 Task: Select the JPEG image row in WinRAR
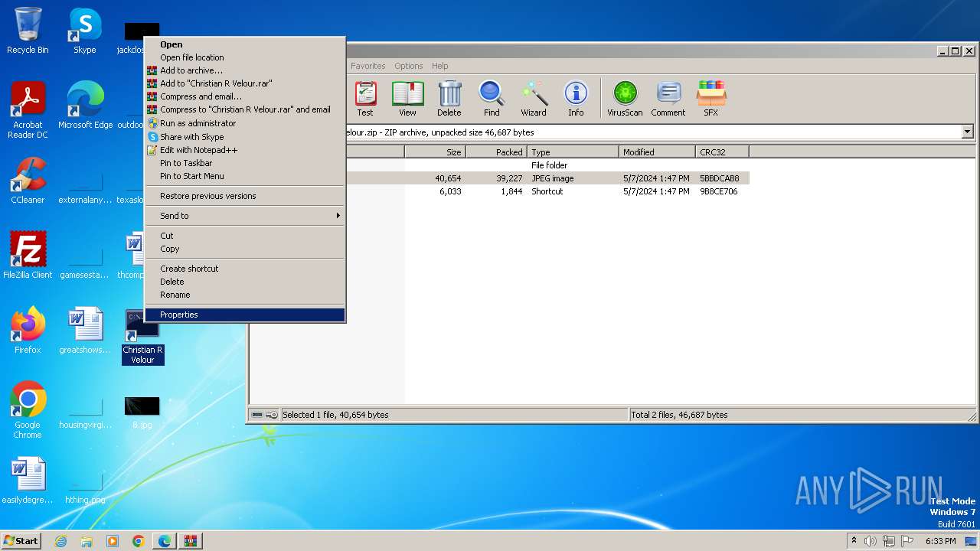[547, 178]
